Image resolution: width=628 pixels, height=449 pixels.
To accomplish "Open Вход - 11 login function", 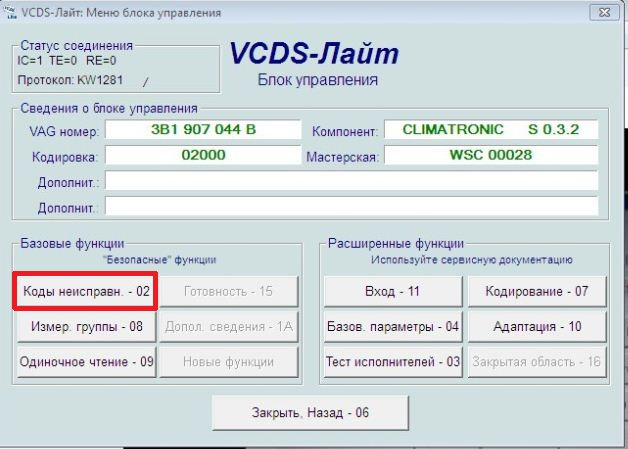I will pos(393,291).
